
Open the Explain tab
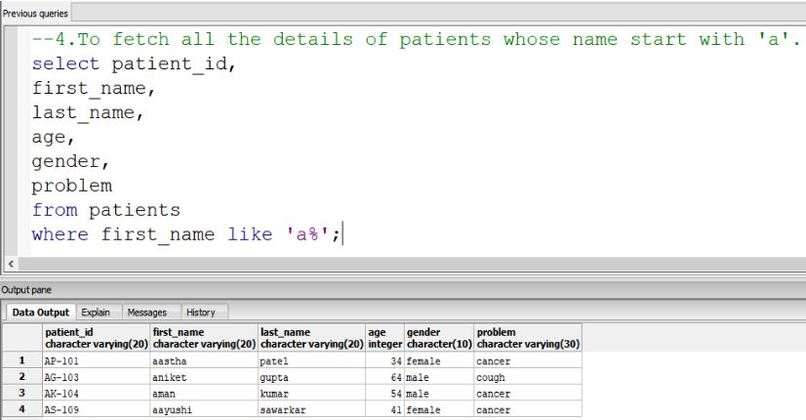click(96, 312)
